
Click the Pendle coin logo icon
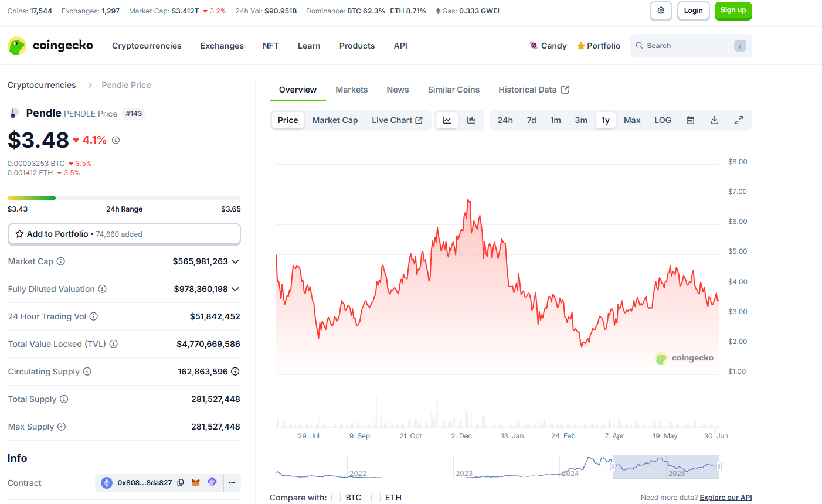coord(14,113)
